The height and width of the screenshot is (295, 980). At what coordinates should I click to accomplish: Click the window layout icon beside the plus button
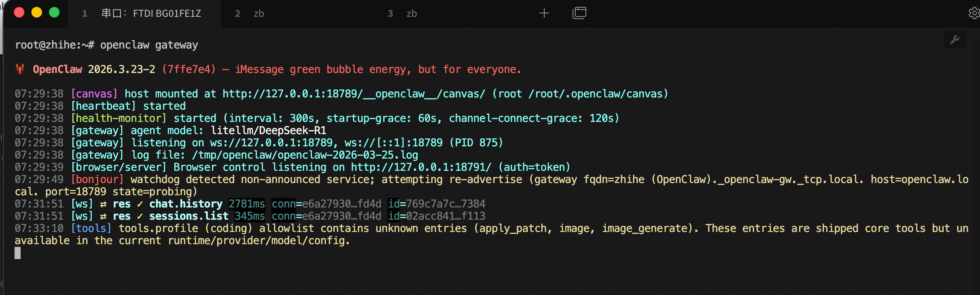point(579,13)
